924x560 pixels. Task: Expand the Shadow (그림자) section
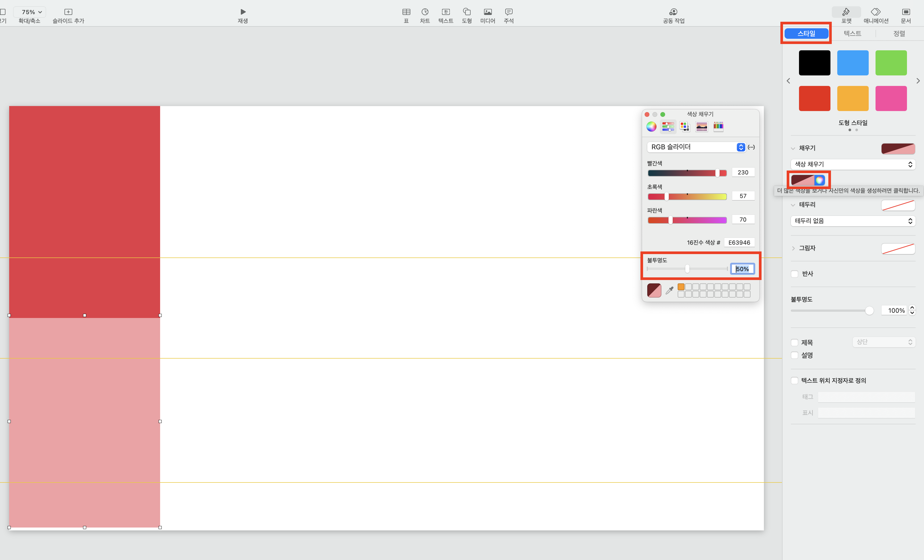[x=793, y=248]
